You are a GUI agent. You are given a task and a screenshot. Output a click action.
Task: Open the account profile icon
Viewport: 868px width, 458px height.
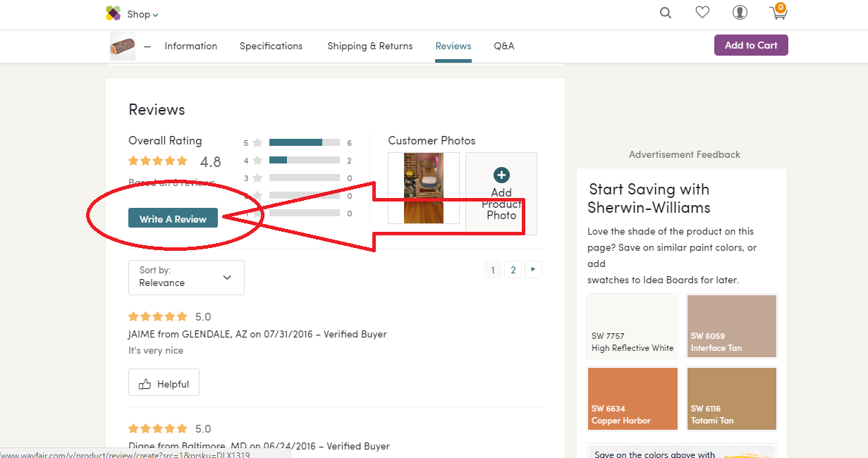click(x=740, y=12)
